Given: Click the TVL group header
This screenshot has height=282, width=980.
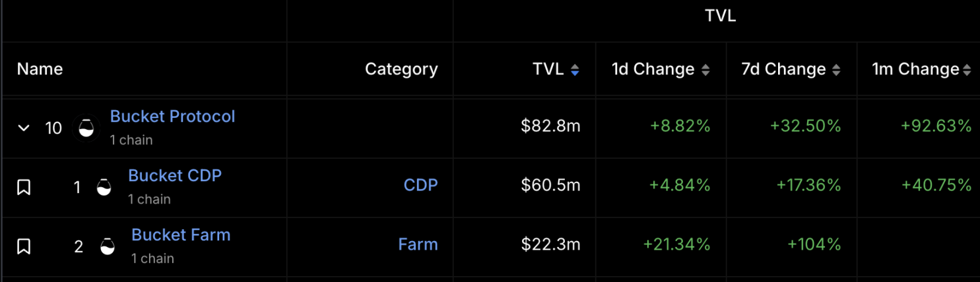Looking at the screenshot, I should (720, 17).
